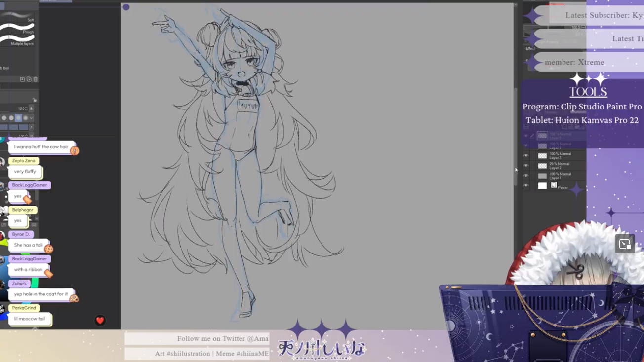Screen dimensions: 644x362
Task: Click the stabilization slider segments
Action: 14,127
